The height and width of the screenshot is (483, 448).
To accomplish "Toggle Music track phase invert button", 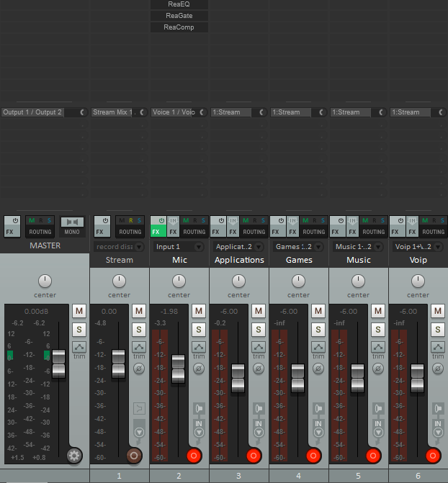I will (378, 369).
